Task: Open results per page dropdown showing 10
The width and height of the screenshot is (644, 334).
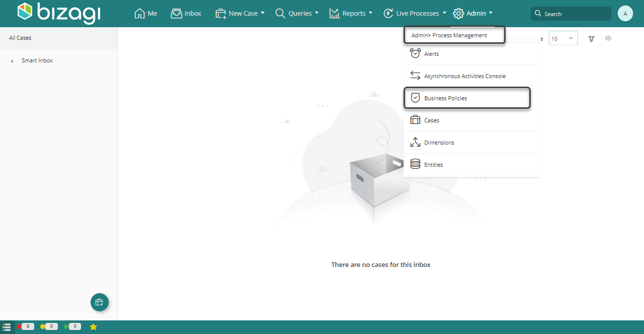Action: 563,38
